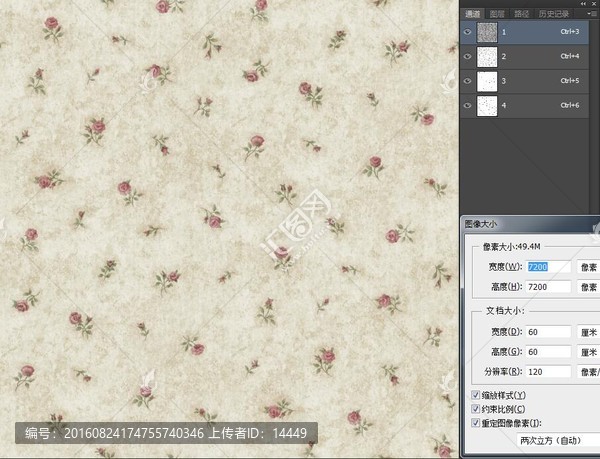Toggle visibility of channel 4
Screen dimensions: 600x459
tap(467, 106)
